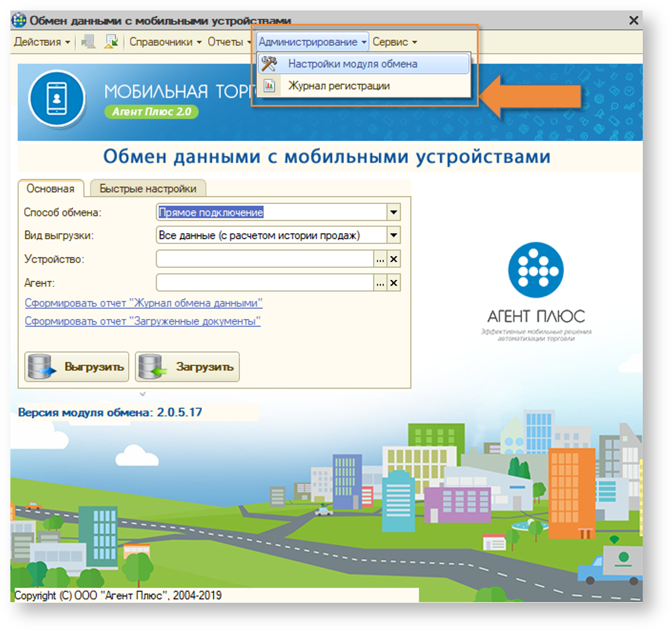Choose Журнал регистрации menu entry
This screenshot has width=672, height=632.
point(363,86)
